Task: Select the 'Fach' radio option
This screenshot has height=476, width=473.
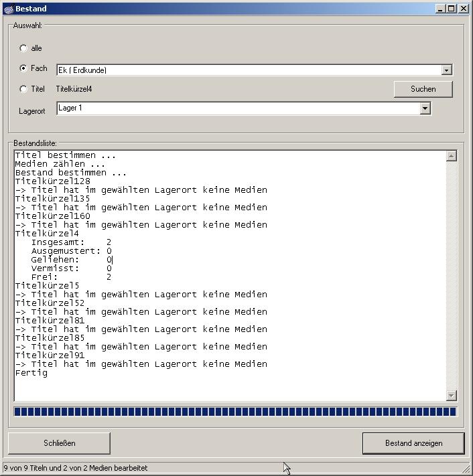Action: [24, 68]
